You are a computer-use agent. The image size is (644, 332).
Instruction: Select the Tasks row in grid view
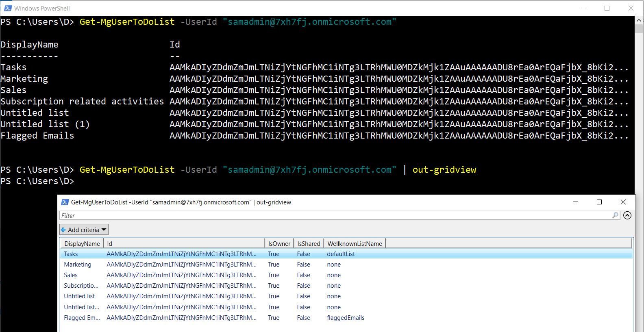point(346,254)
